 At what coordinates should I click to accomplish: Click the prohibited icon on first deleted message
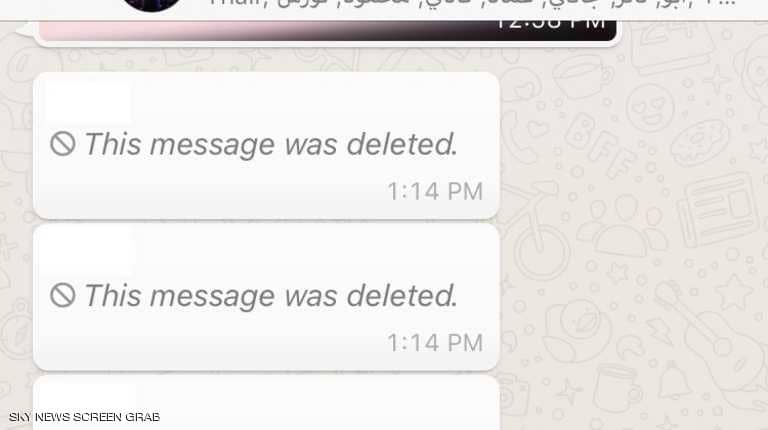63,144
